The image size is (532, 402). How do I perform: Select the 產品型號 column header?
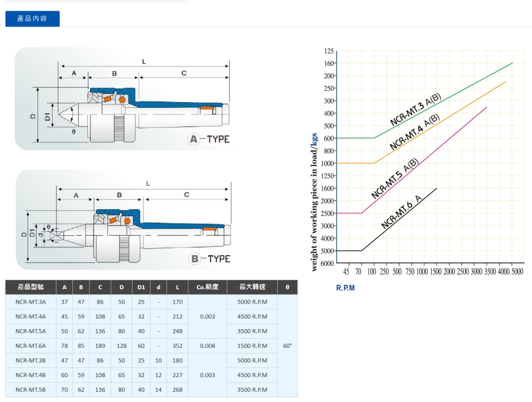click(x=30, y=287)
